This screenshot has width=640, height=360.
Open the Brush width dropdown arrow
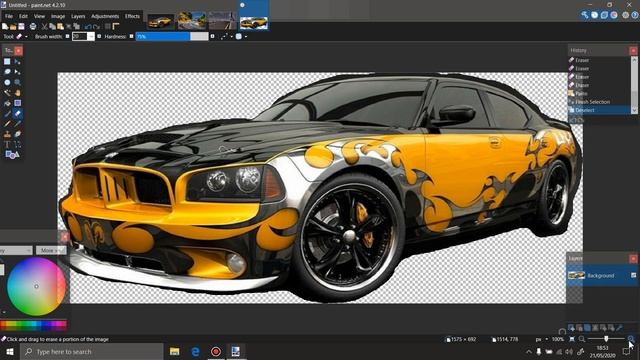coord(91,36)
